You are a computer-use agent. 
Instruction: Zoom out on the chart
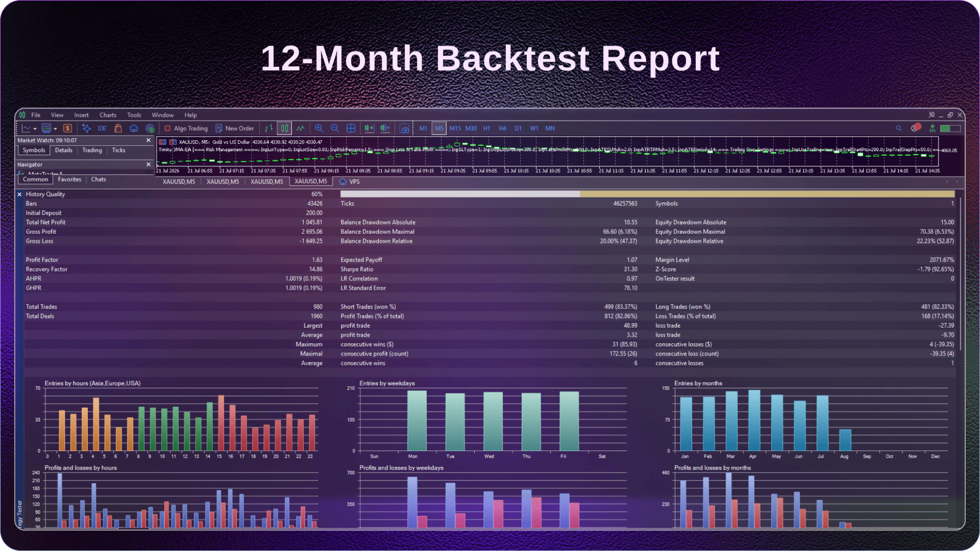[x=335, y=129]
